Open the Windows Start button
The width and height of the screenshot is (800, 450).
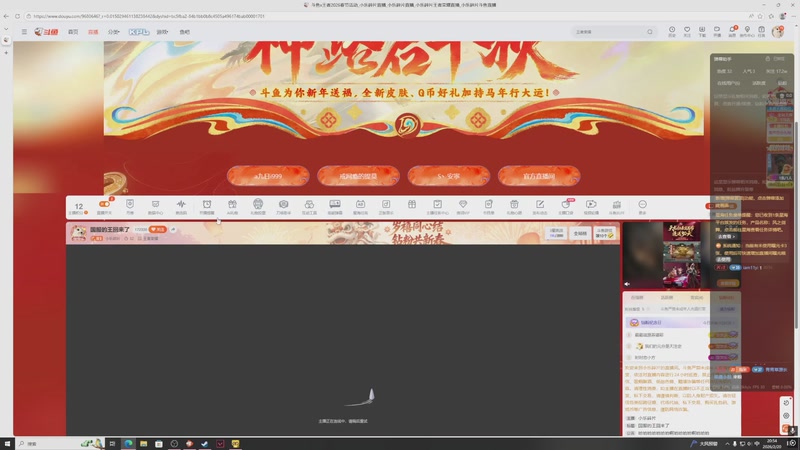[7, 444]
